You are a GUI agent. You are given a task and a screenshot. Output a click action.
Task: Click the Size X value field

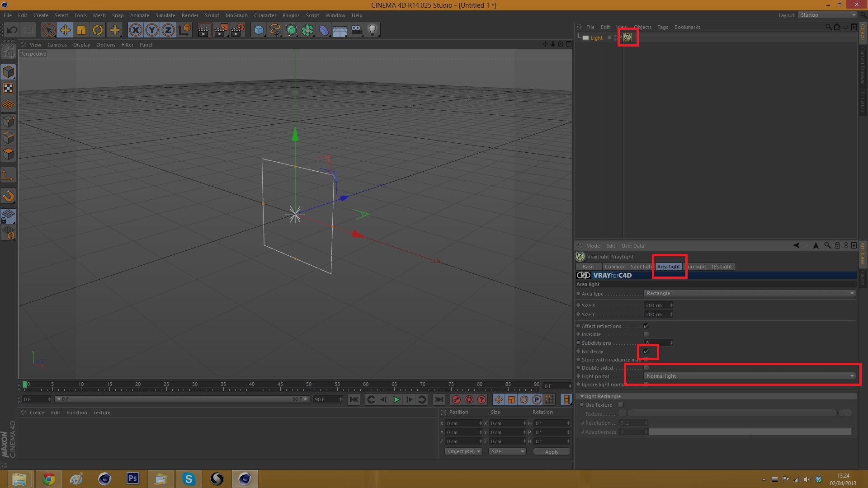point(656,305)
